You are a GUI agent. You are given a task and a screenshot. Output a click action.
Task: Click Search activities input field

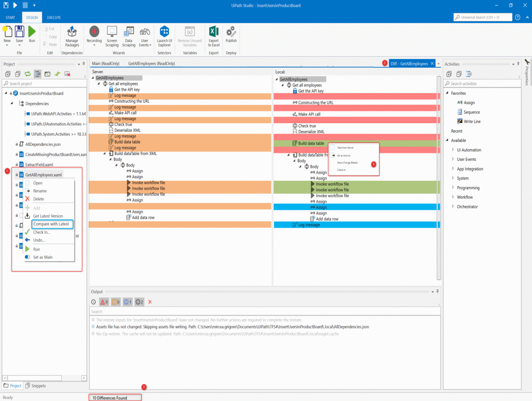click(482, 83)
